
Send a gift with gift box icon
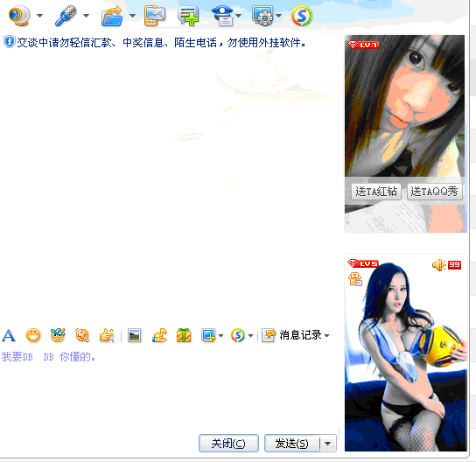coord(184,335)
